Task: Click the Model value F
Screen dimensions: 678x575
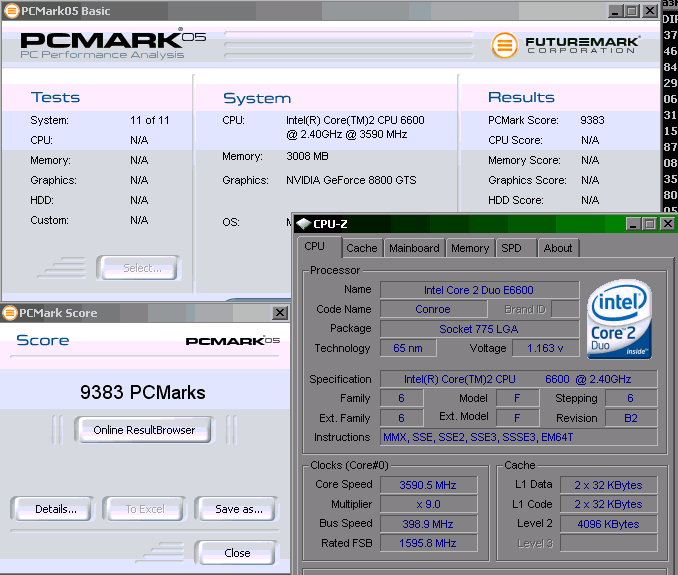Action: [517, 398]
